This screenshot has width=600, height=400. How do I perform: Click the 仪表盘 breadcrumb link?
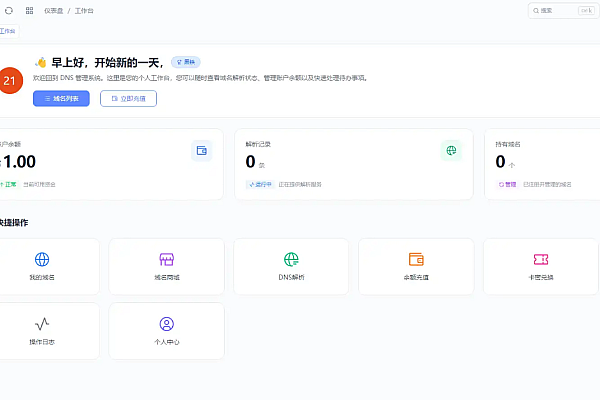tap(54, 11)
